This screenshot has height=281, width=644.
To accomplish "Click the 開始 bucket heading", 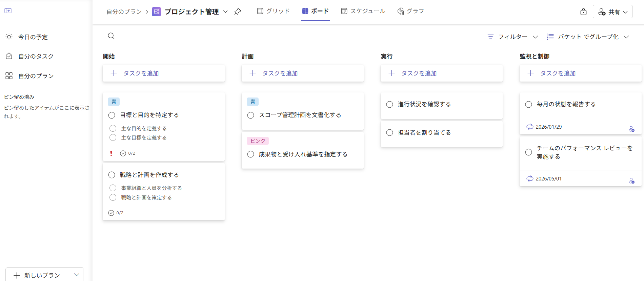I will [x=109, y=57].
